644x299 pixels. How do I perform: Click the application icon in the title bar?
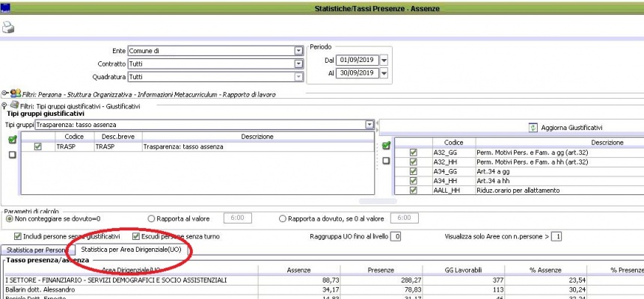point(5,7)
